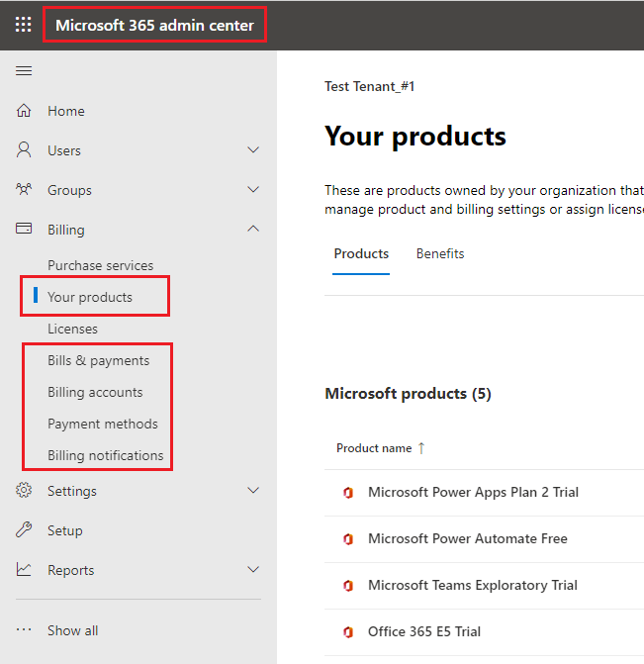Image resolution: width=644 pixels, height=664 pixels.
Task: Click the Setup wrench icon
Action: (24, 529)
